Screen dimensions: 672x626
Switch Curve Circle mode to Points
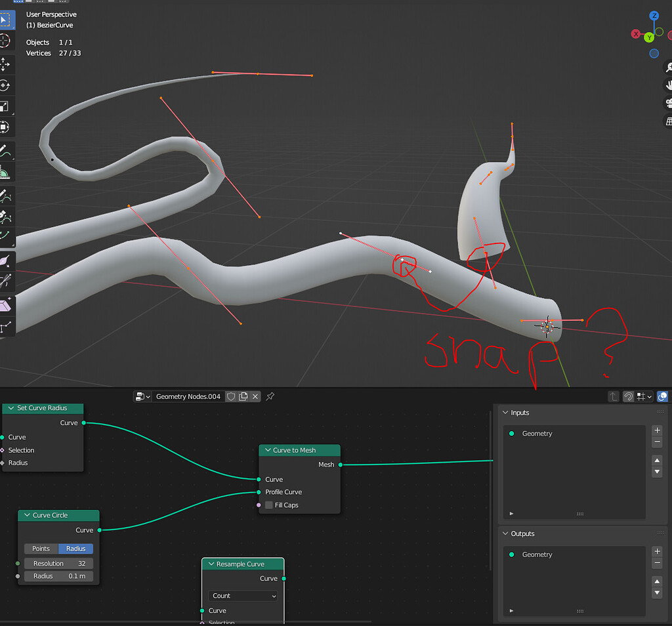click(x=40, y=549)
